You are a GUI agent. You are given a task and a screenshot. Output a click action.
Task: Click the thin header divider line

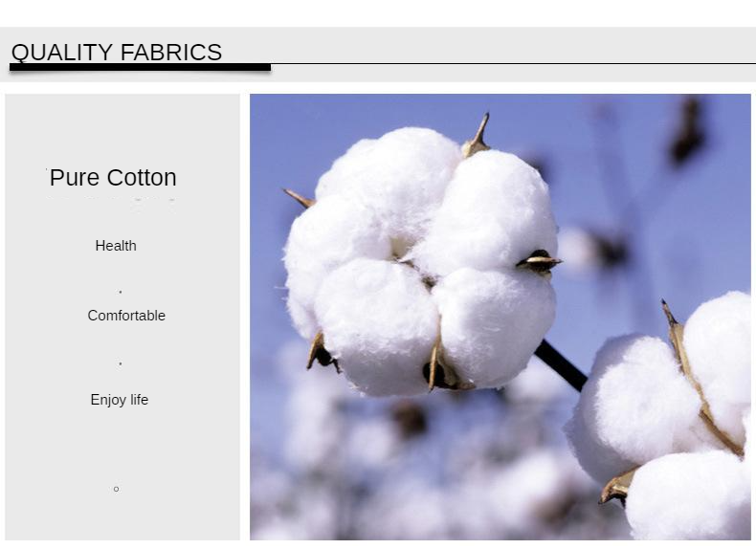pos(513,63)
